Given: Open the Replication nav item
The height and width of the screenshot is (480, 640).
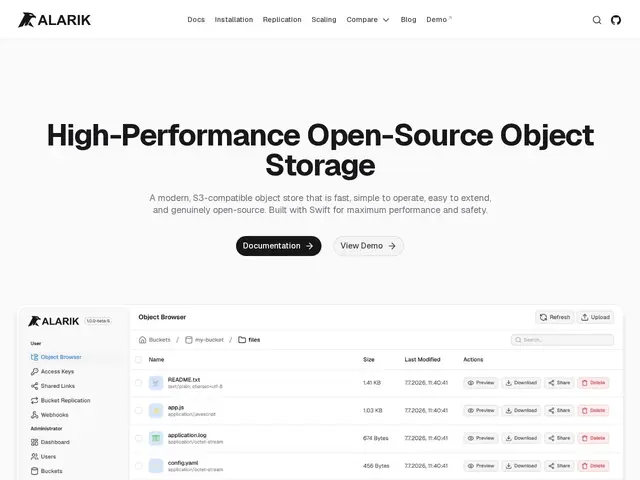Looking at the screenshot, I should click(282, 20).
